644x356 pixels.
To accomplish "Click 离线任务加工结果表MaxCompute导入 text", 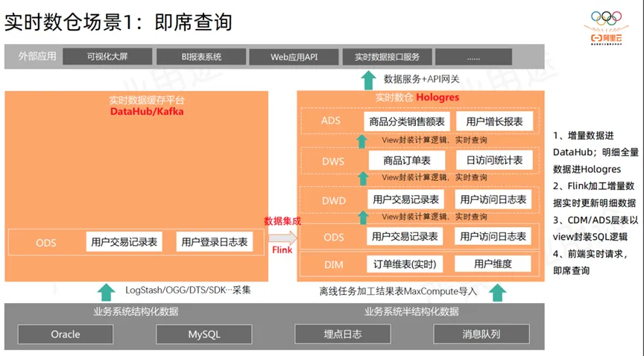I will pos(398,291).
